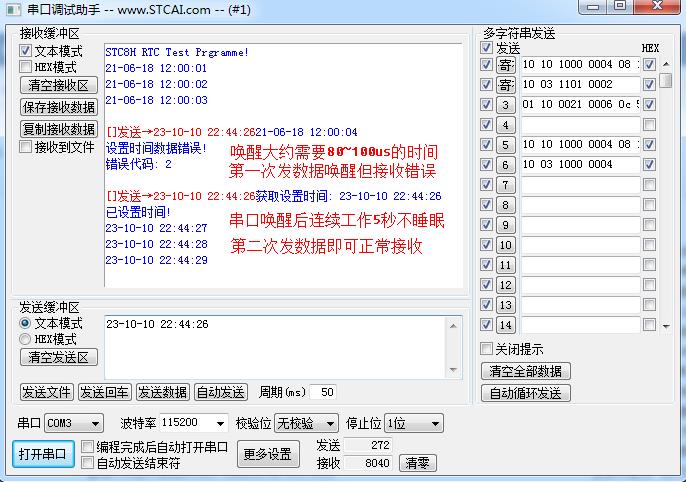Click the open serial port button
Image resolution: width=686 pixels, height=482 pixels.
(43, 454)
